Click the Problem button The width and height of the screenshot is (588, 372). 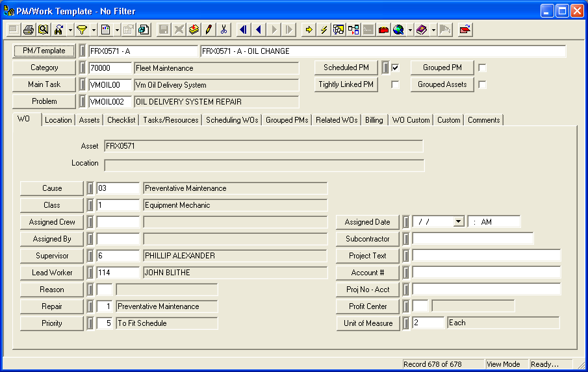point(44,101)
